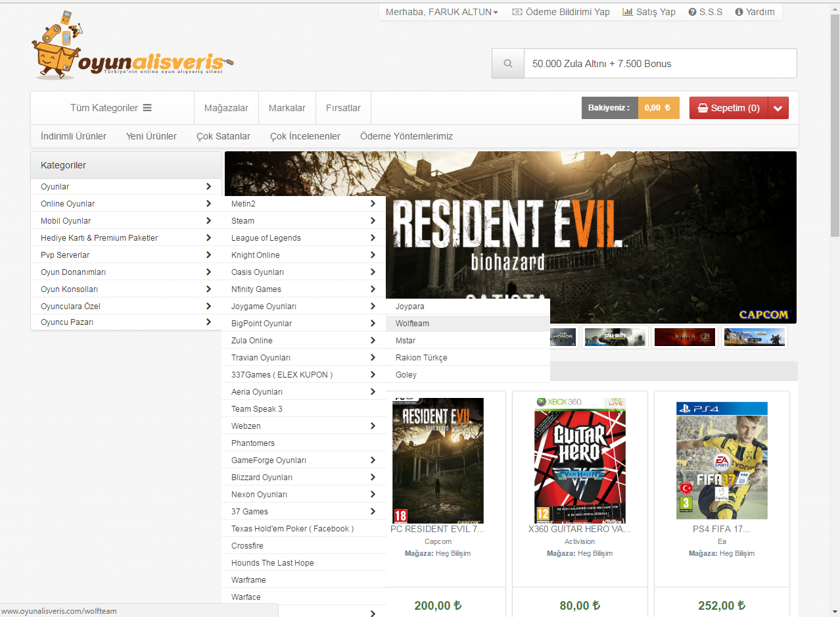Select Travian Oyunları in the submenu

point(304,358)
